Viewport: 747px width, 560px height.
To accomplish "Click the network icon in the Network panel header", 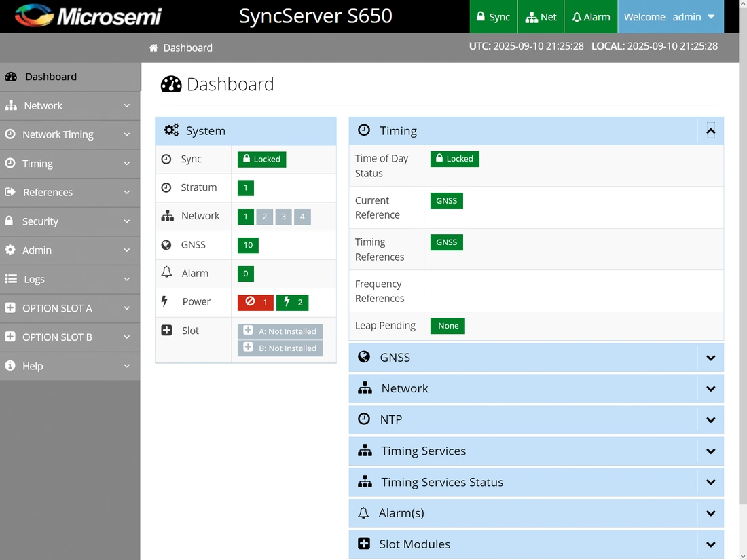I will pyautogui.click(x=365, y=388).
